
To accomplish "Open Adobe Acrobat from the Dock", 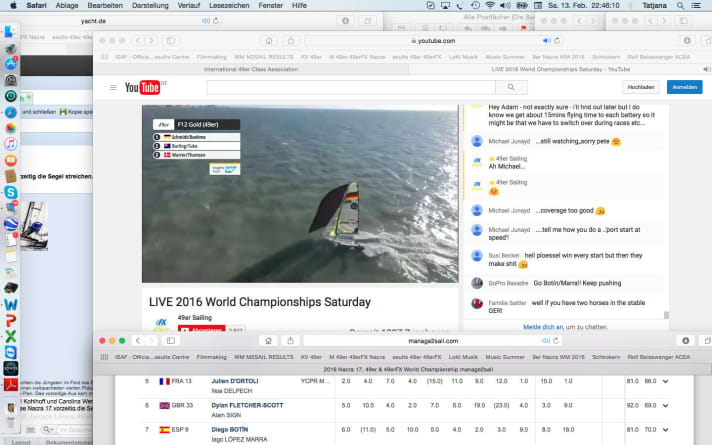I will point(10,385).
